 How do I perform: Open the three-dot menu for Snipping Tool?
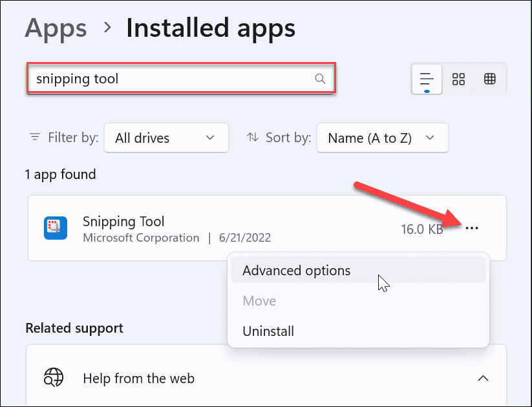click(x=472, y=229)
